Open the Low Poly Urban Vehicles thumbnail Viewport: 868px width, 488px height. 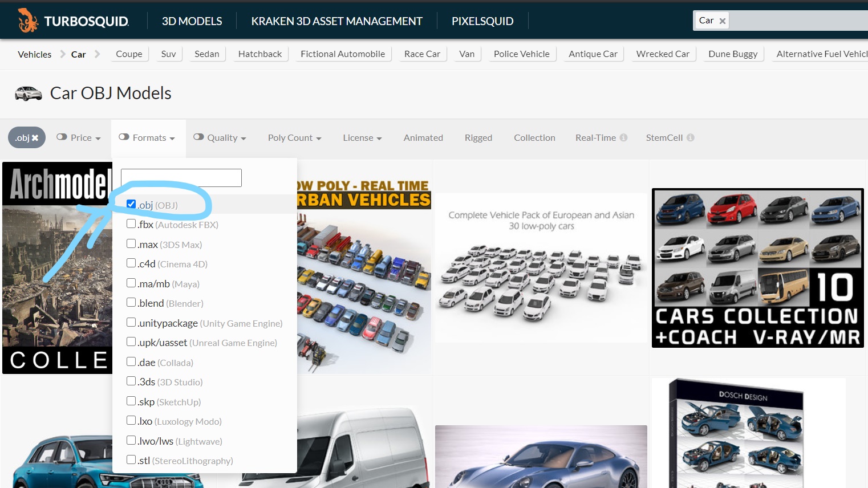pos(364,268)
